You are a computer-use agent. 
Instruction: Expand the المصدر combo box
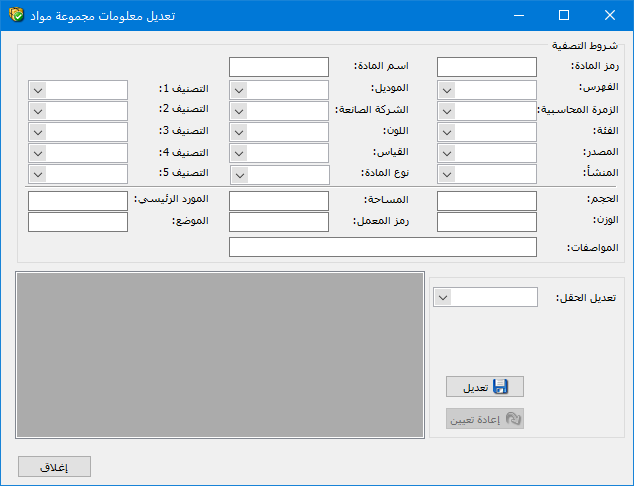[x=447, y=153]
